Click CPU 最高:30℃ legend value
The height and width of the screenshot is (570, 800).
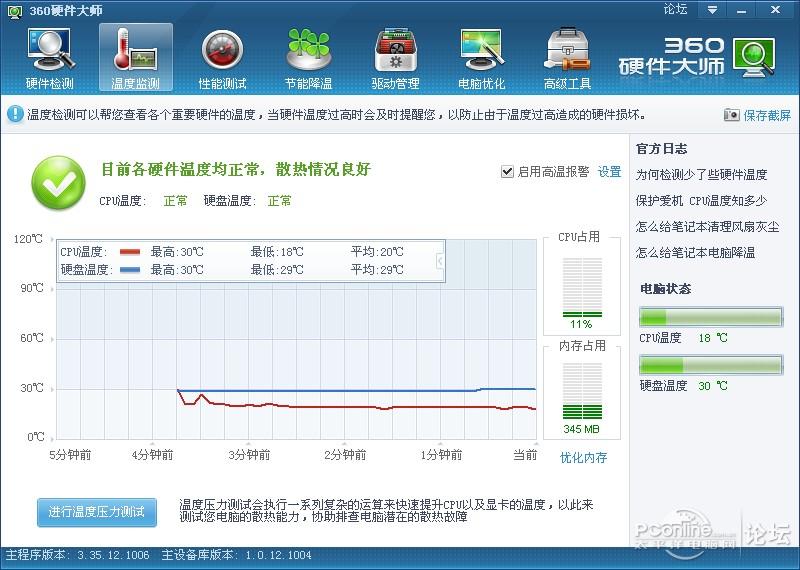tap(177, 252)
